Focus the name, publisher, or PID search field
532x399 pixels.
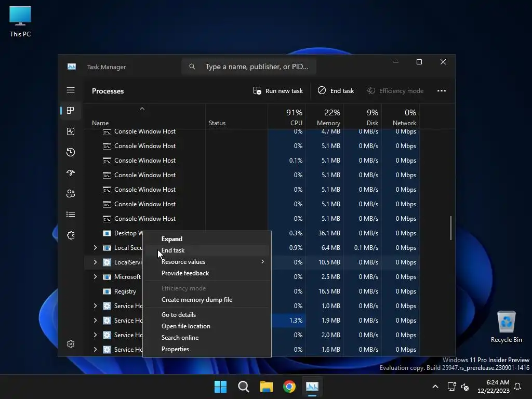(249, 66)
